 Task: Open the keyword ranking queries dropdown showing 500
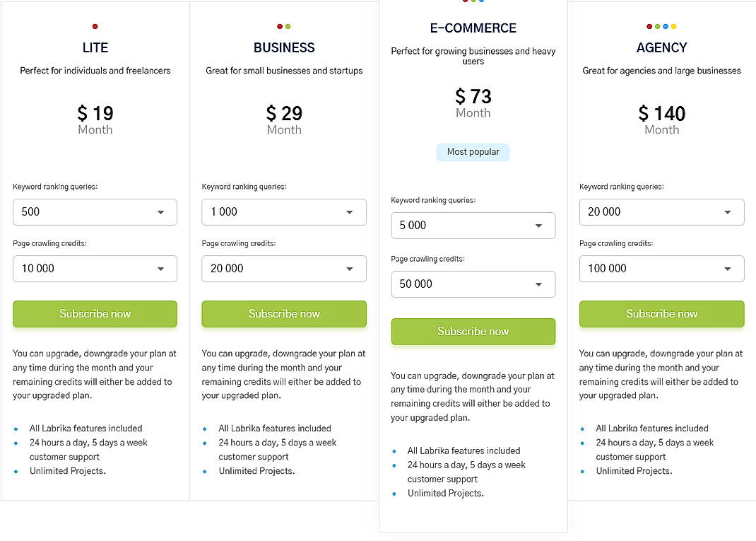(95, 211)
